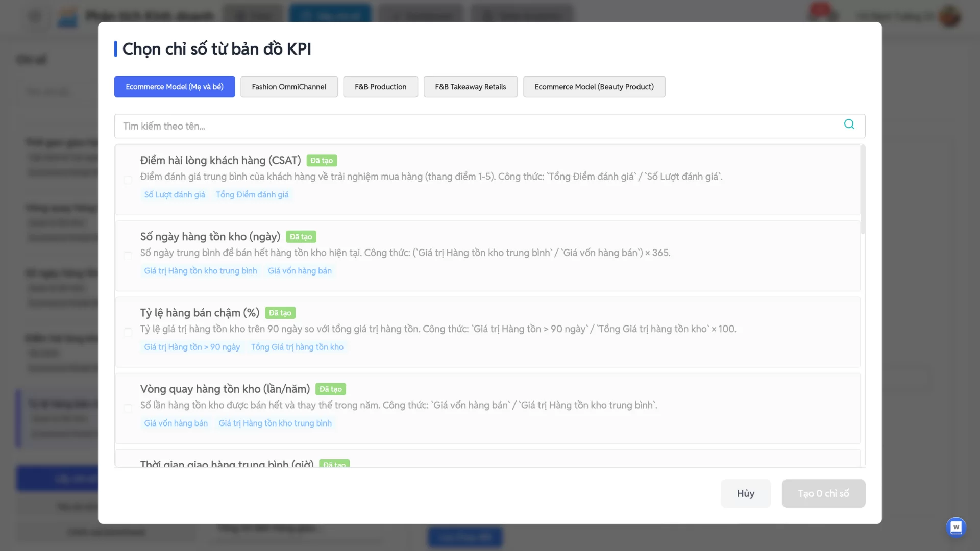Click the 'Tạo 0 chỉ số' button
980x551 pixels.
[823, 493]
